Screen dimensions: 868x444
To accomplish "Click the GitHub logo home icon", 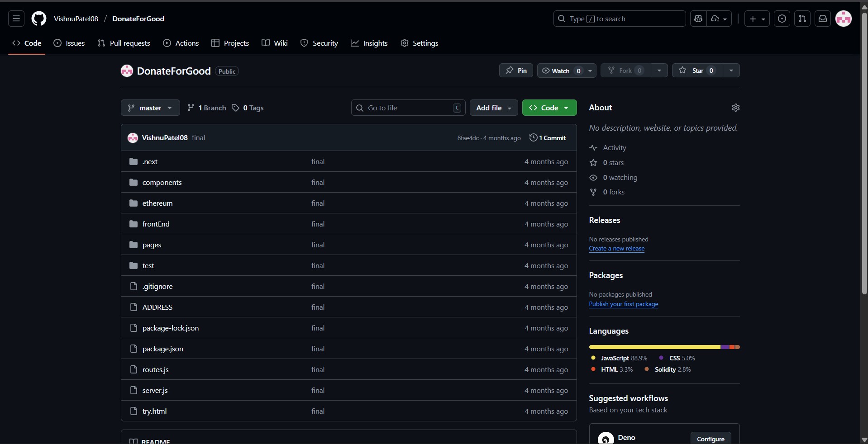I will click(39, 19).
